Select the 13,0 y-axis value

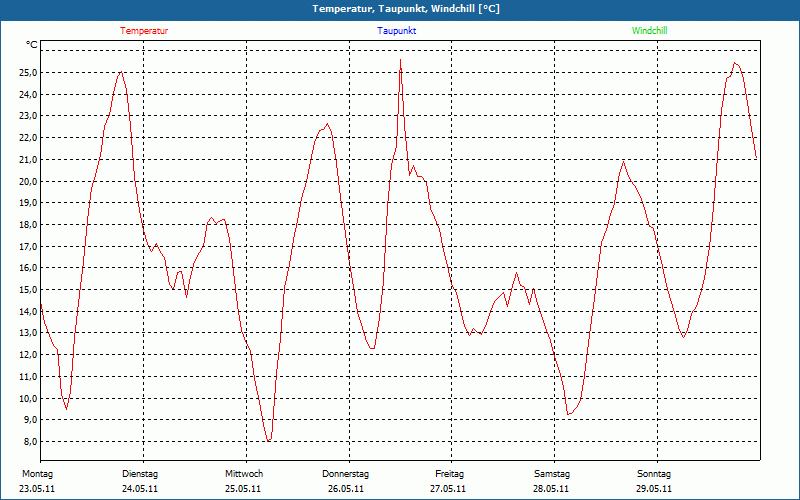point(28,333)
